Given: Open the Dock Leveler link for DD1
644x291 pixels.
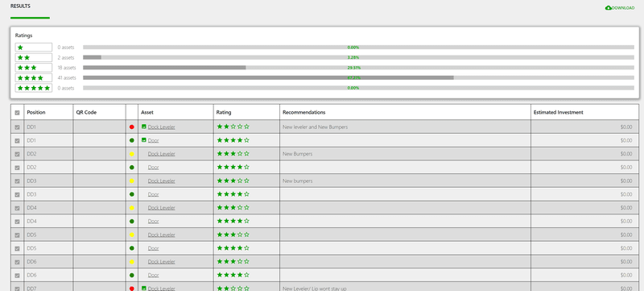Looking at the screenshot, I should point(162,127).
